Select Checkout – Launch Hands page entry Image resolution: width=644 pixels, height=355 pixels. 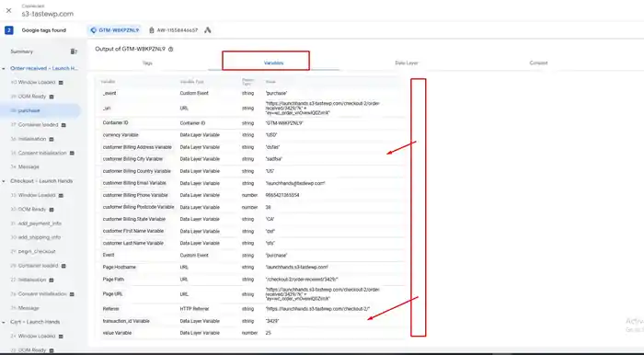pyautogui.click(x=41, y=181)
